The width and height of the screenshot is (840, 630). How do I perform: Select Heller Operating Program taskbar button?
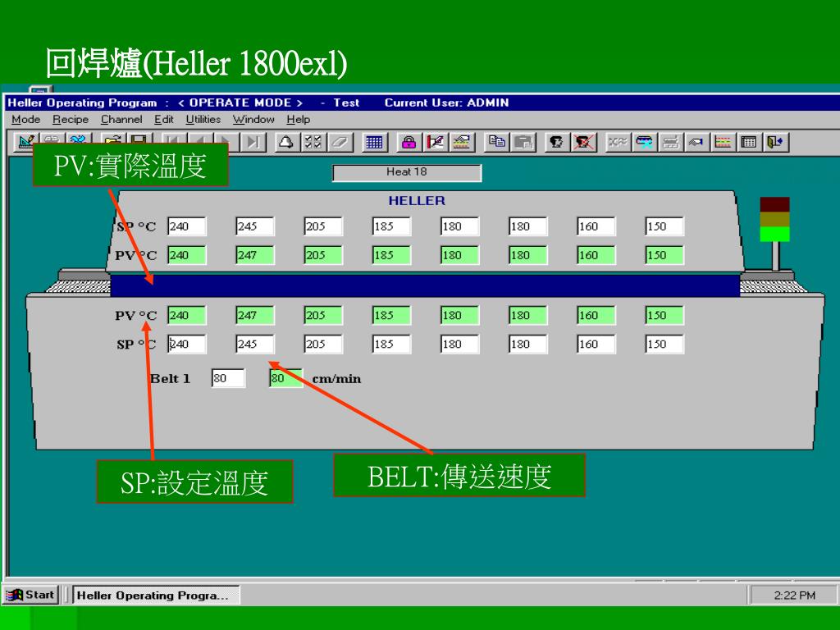156,596
